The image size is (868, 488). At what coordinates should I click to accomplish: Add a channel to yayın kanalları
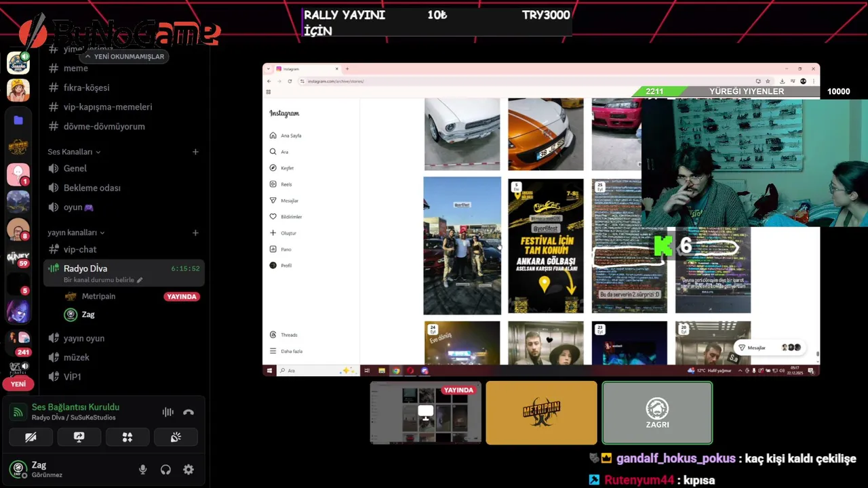[195, 232]
